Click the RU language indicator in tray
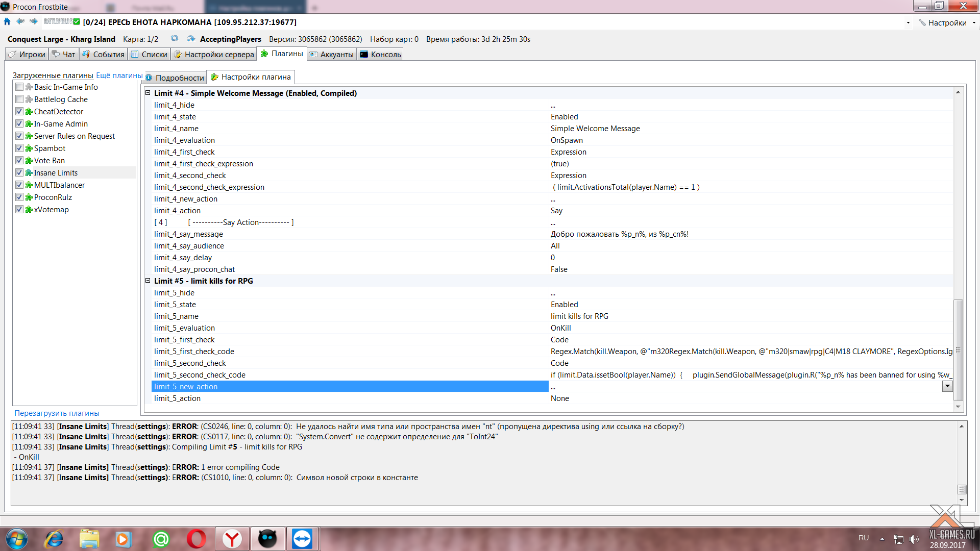 [x=864, y=538]
